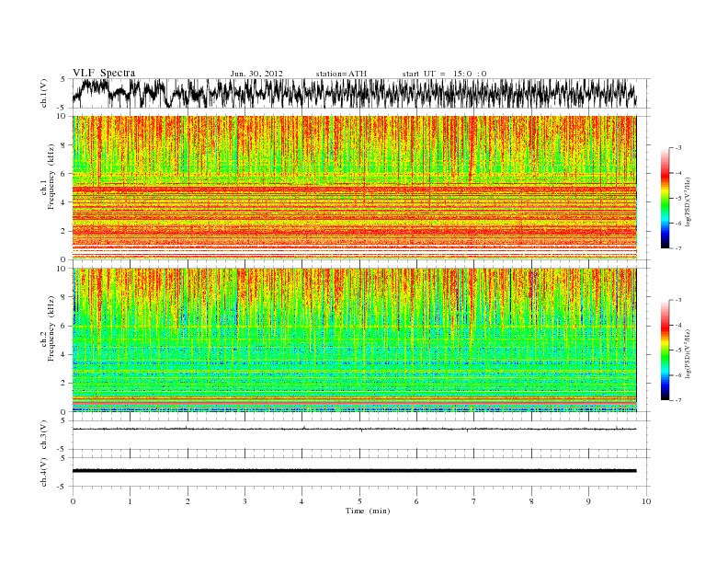This screenshot has width=728, height=563.
Task: Click the ch.3(V) axis label
Action: click(44, 435)
